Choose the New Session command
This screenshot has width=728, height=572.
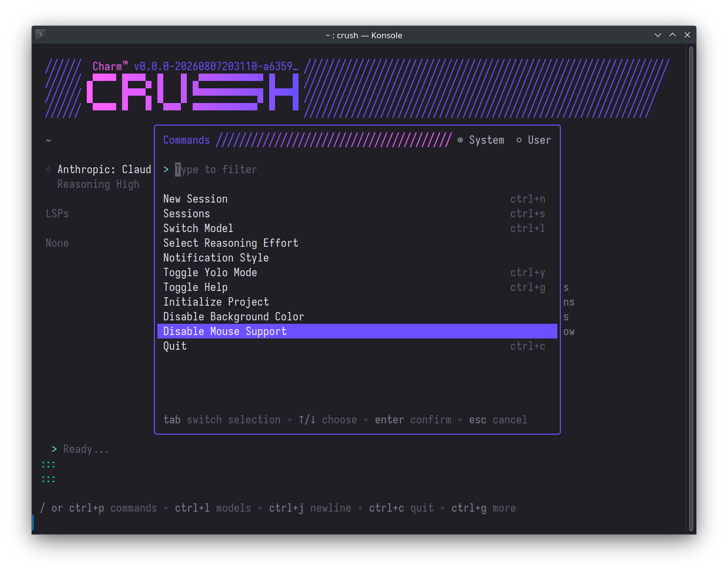click(x=357, y=199)
